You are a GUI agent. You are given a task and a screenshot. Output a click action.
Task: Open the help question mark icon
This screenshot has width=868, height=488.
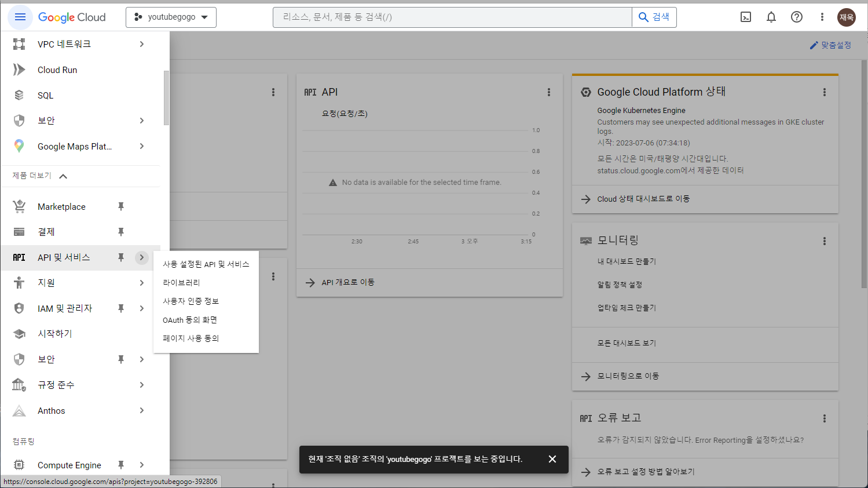click(x=797, y=17)
